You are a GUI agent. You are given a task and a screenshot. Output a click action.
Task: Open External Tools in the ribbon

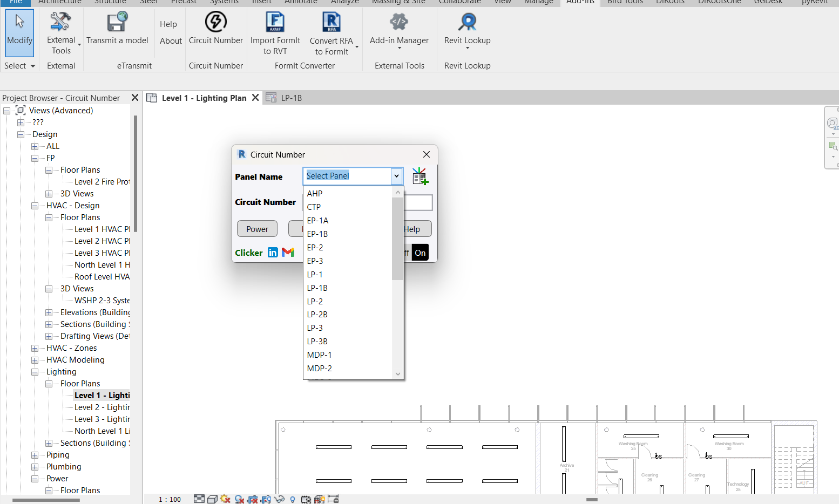tap(61, 33)
